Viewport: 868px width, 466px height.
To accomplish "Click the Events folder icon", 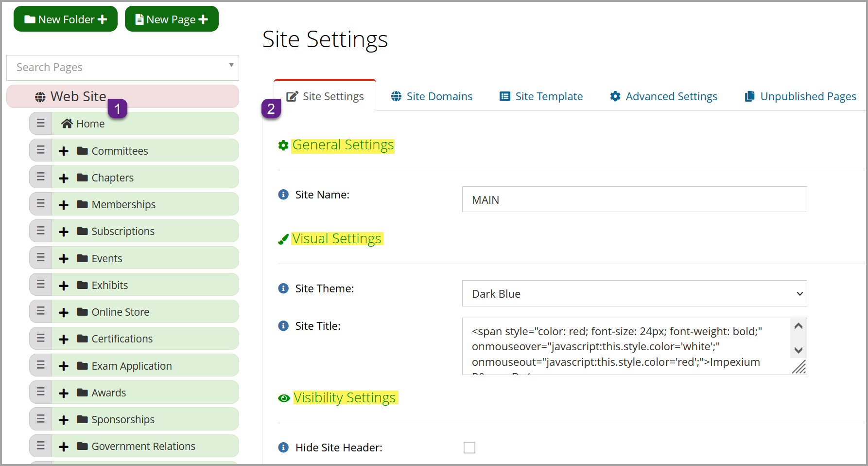I will [82, 258].
